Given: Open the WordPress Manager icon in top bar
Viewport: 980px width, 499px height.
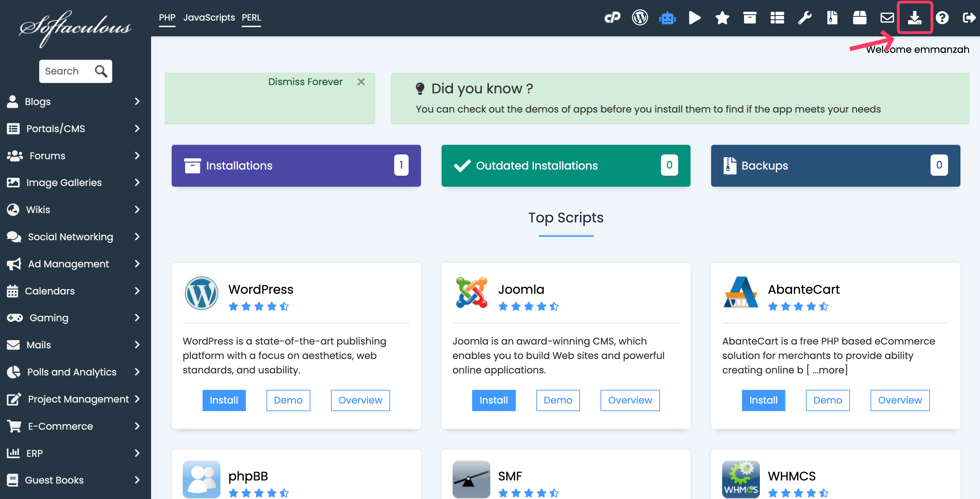Looking at the screenshot, I should tap(639, 18).
